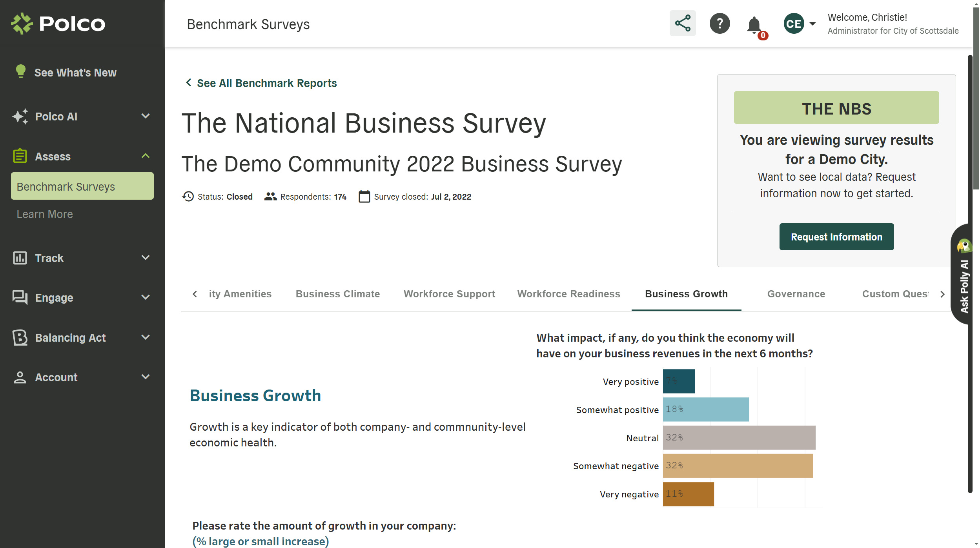Expand the Balancing Act menu chevron

click(x=146, y=337)
